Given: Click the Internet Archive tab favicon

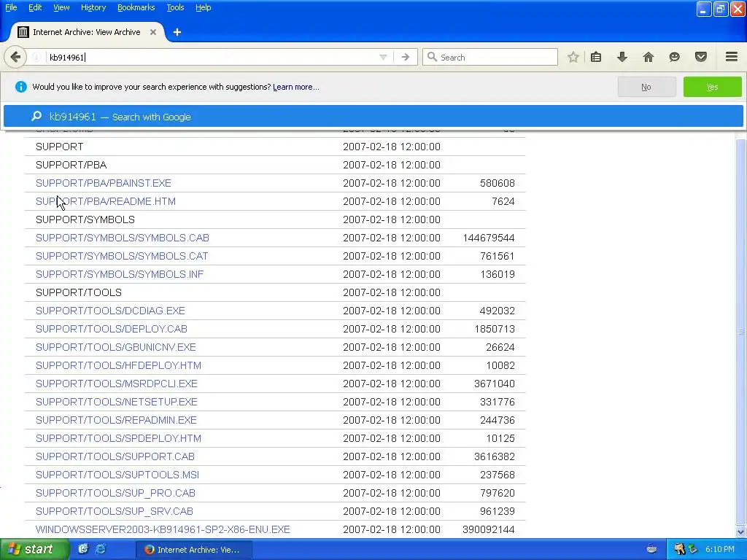Looking at the screenshot, I should click(23, 32).
